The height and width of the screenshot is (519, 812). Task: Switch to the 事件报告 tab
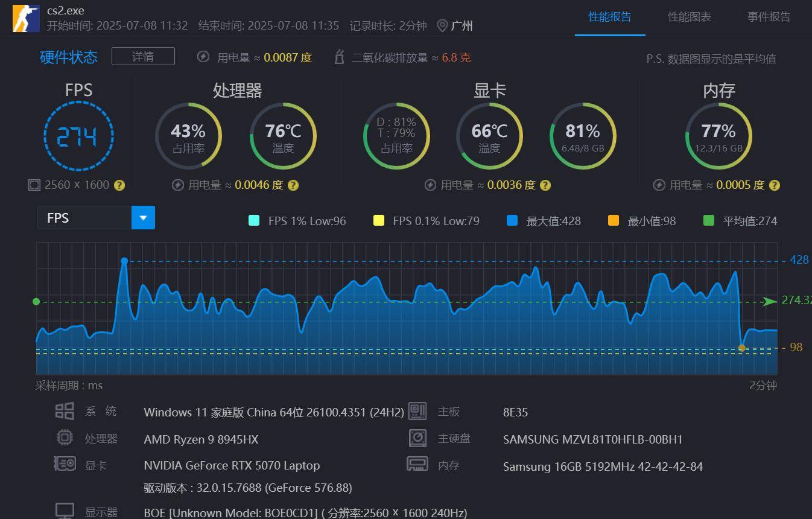pos(769,17)
